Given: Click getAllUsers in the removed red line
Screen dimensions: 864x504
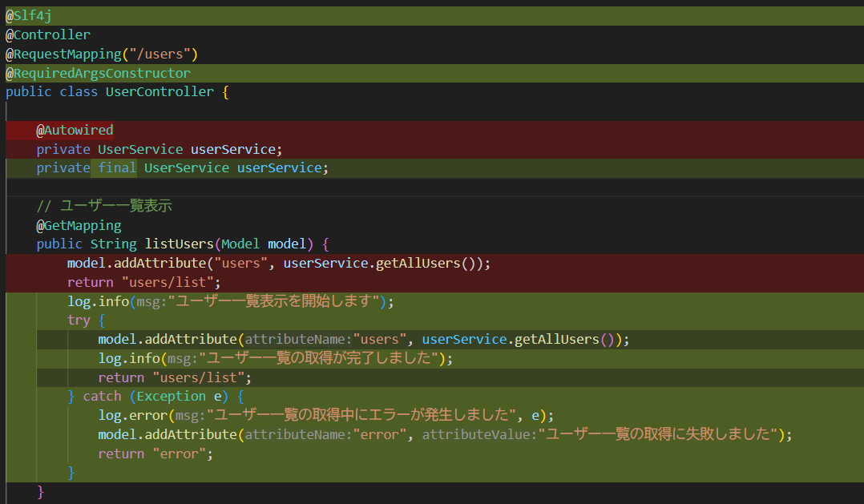Looking at the screenshot, I should point(418,264).
